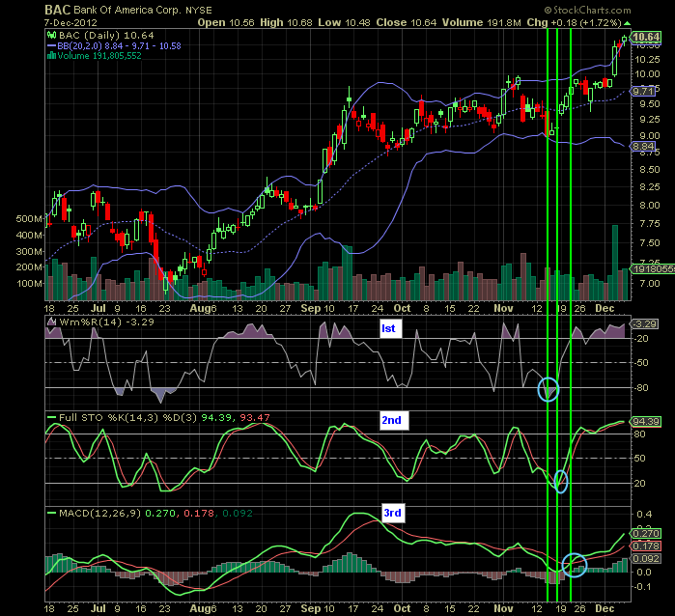Click the green line marker before MACD label
675x616 pixels.
point(51,513)
